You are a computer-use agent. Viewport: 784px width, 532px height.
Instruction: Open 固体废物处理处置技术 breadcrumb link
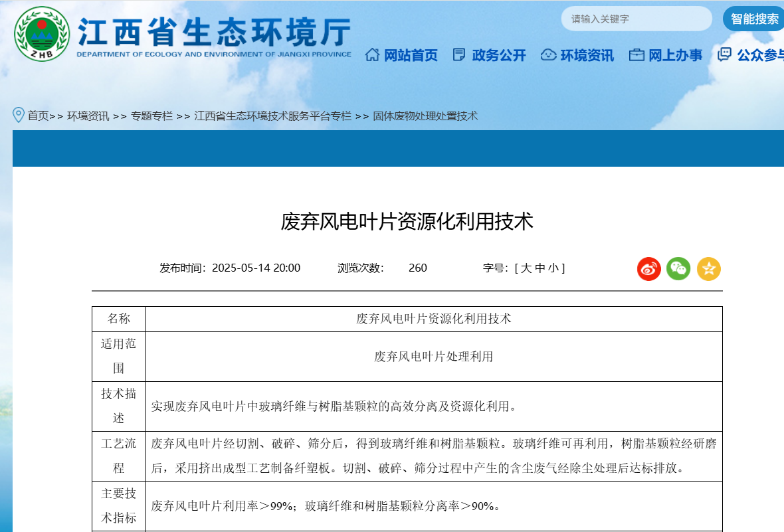pos(425,116)
